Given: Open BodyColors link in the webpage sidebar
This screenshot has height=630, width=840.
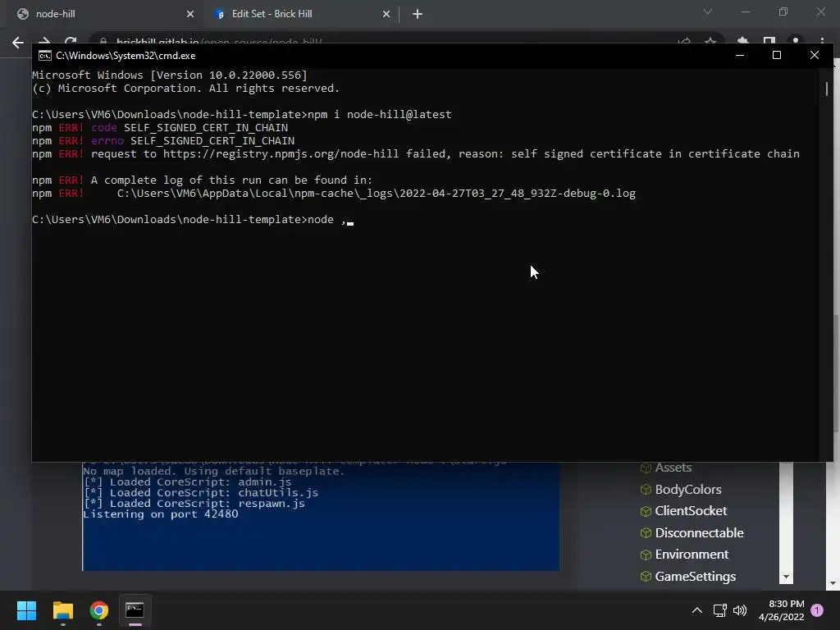Looking at the screenshot, I should point(688,490).
